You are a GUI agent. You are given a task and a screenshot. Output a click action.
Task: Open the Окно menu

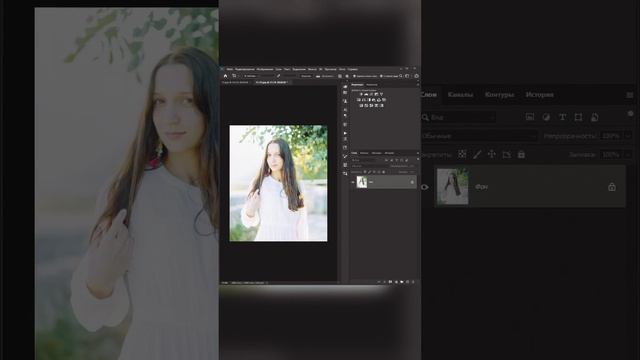click(342, 69)
